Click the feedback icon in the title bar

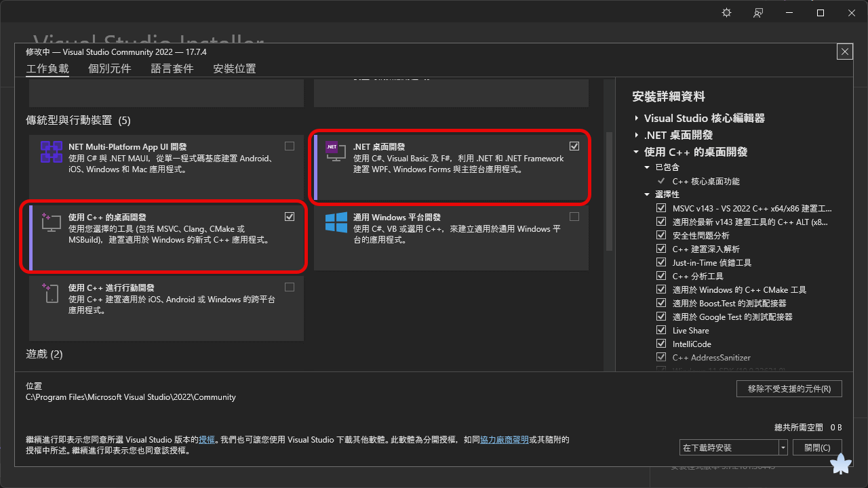point(758,13)
